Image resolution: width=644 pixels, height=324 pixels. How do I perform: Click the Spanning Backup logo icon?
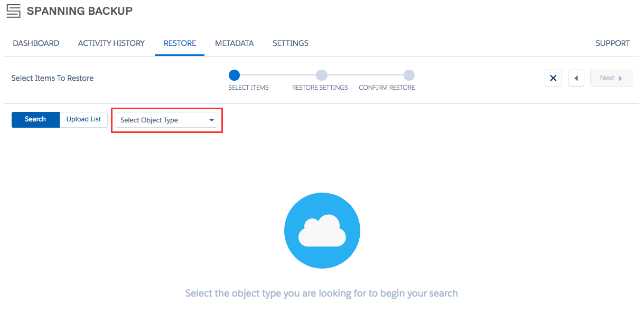(13, 11)
